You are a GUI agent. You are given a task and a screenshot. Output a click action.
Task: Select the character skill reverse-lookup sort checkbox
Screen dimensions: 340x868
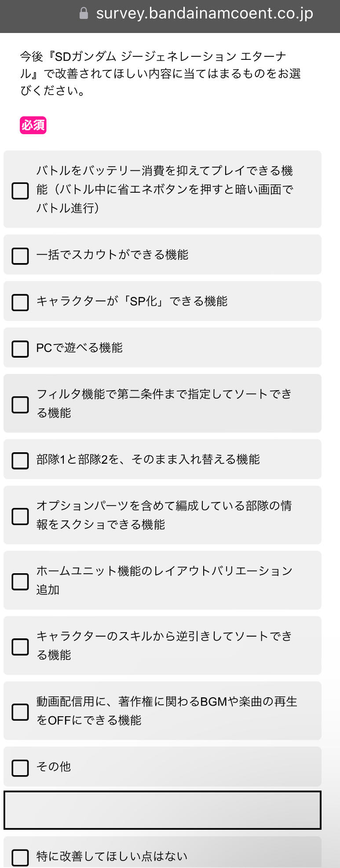(x=20, y=647)
